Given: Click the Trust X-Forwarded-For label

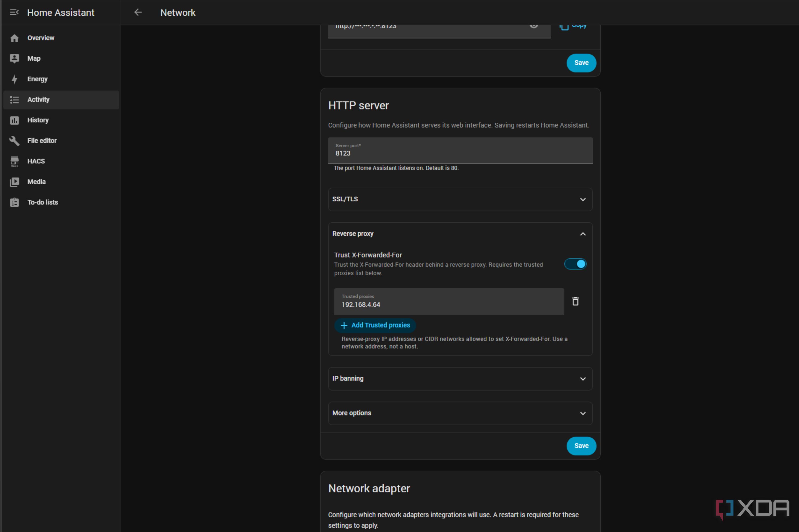Looking at the screenshot, I should pos(368,255).
